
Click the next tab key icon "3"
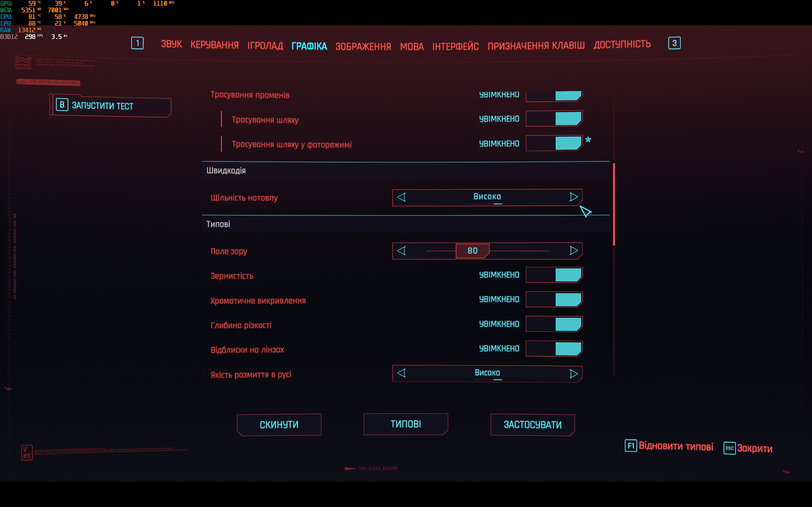click(674, 43)
